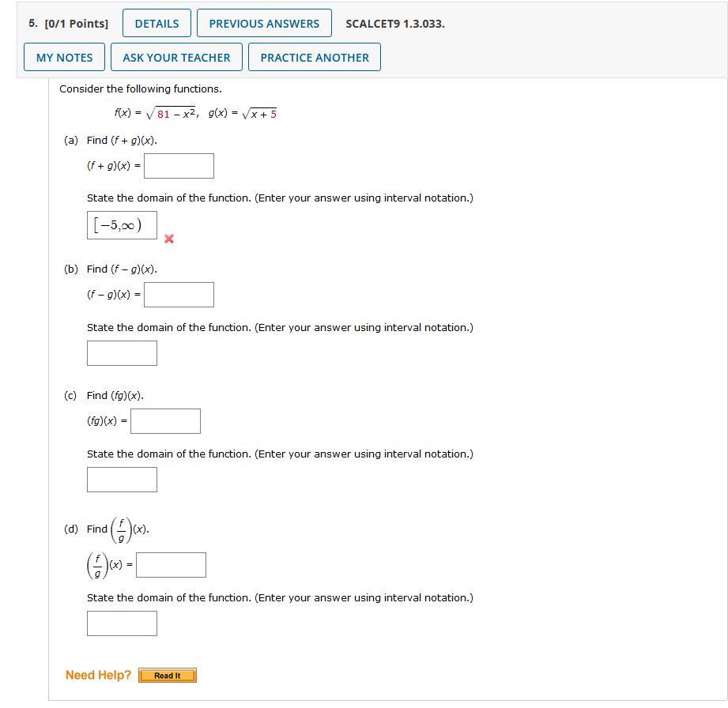Click ASK YOUR TEACHER

click(x=176, y=56)
